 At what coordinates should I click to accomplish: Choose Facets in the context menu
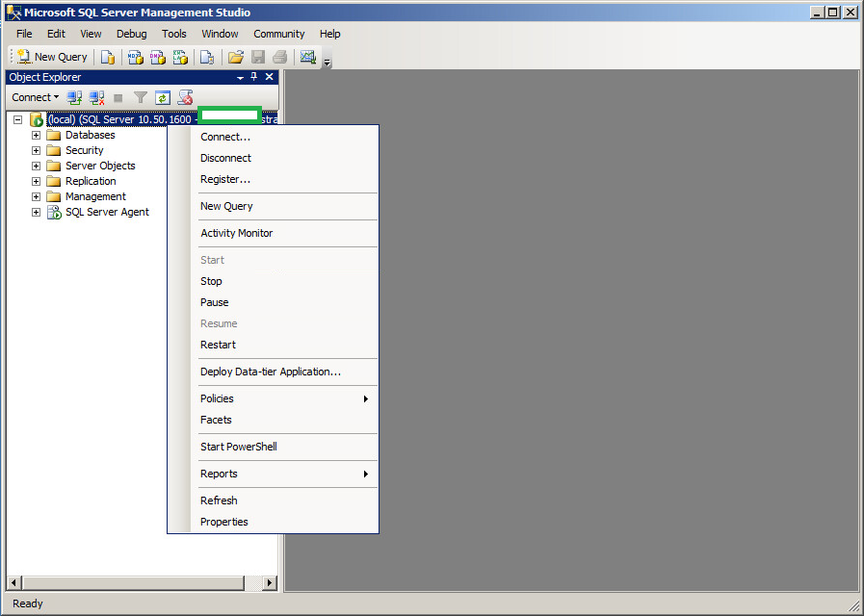point(284,420)
